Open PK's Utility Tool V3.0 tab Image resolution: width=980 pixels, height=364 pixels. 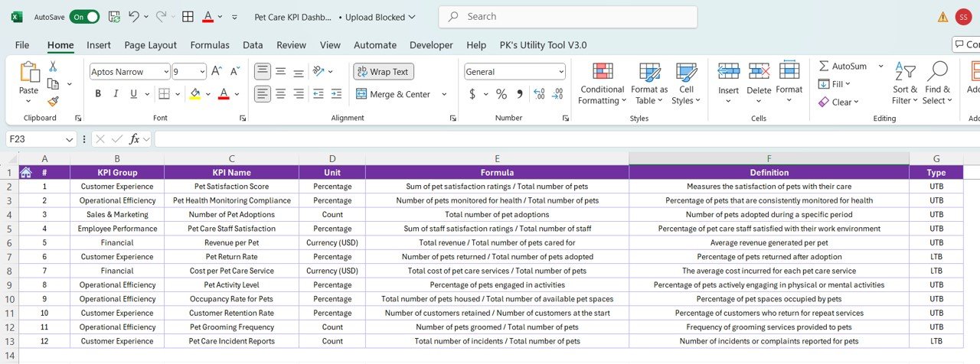543,45
